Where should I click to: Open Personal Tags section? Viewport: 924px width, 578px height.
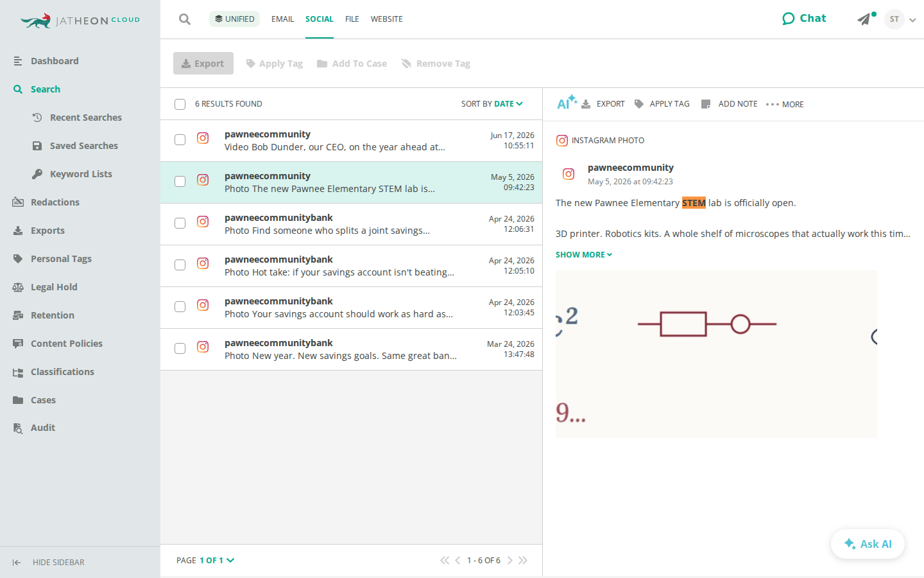pos(61,259)
